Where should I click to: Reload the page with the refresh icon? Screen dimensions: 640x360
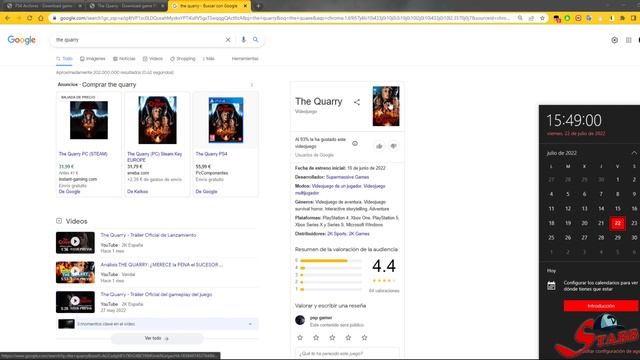point(29,18)
